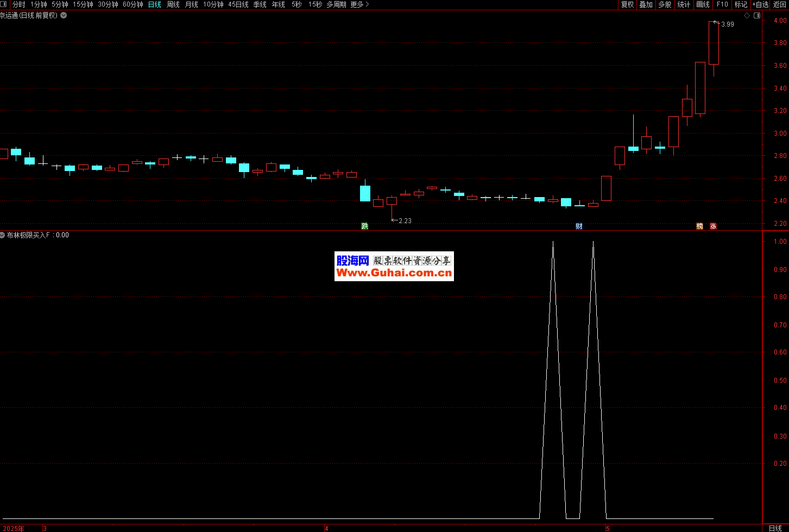Click the 2.23 low price label
This screenshot has height=532, width=789.
[x=405, y=221]
